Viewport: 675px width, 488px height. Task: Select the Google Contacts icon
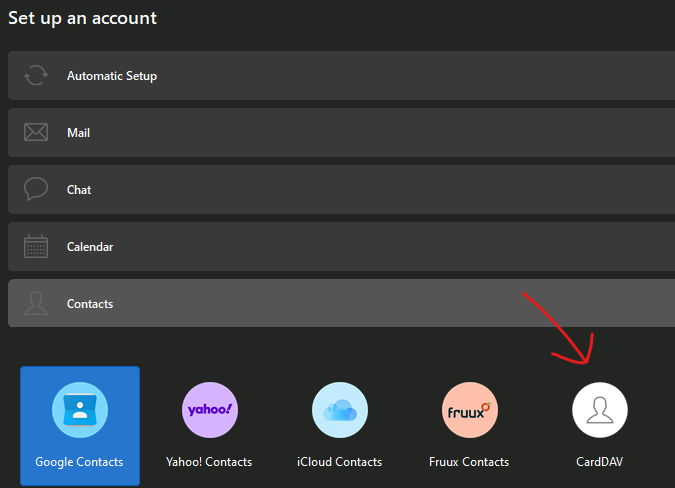[x=80, y=410]
